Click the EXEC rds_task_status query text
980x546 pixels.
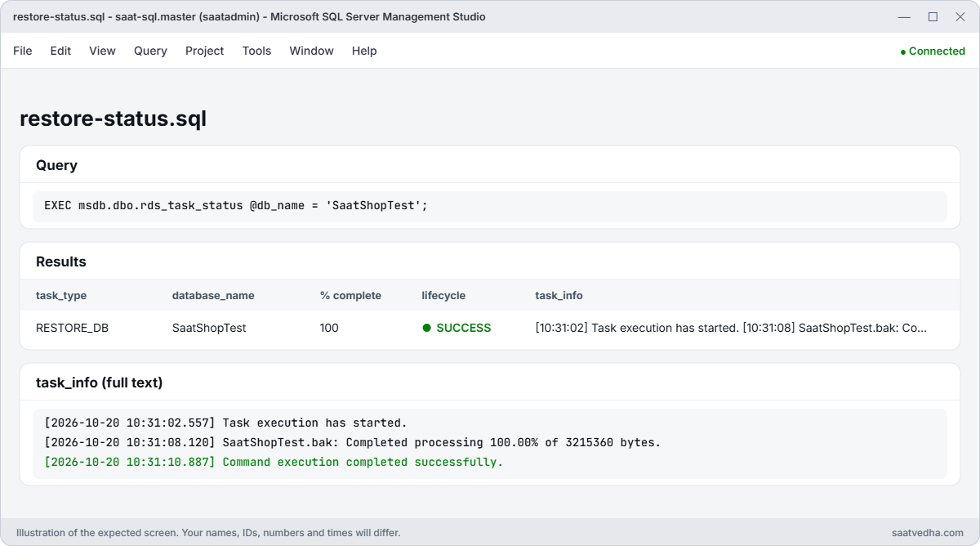(x=236, y=205)
